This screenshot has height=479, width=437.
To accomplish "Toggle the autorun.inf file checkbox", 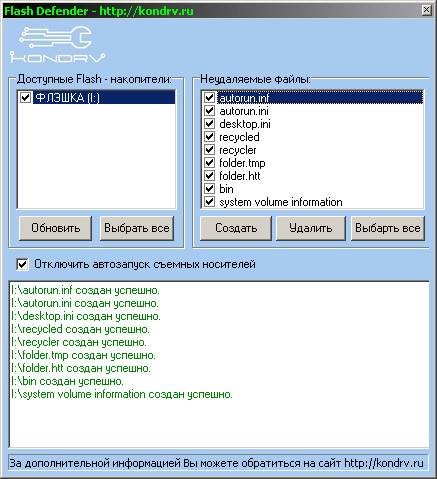I will pos(209,98).
